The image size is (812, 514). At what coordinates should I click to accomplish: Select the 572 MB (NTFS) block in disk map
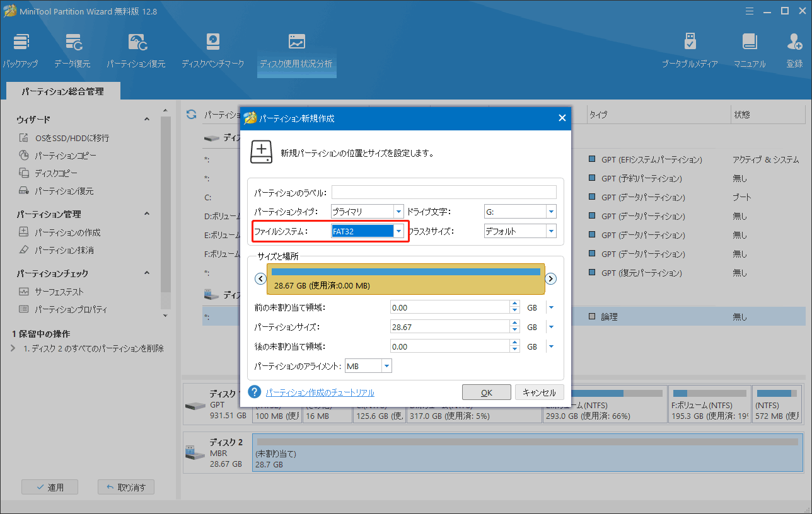[777, 403]
